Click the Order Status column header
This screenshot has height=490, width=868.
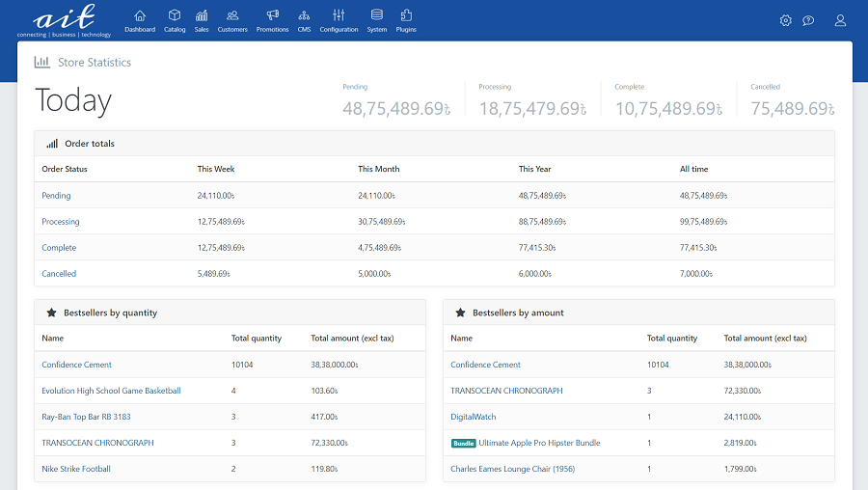pos(65,169)
